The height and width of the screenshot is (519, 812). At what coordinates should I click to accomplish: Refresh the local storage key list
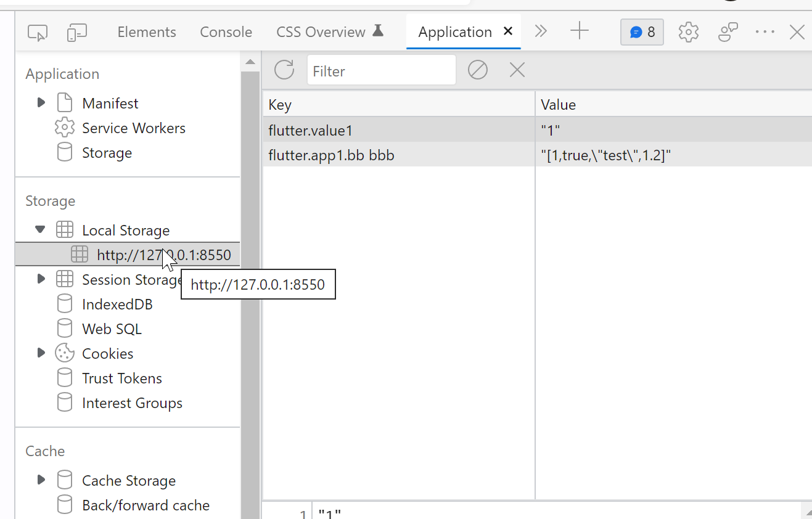pyautogui.click(x=284, y=70)
